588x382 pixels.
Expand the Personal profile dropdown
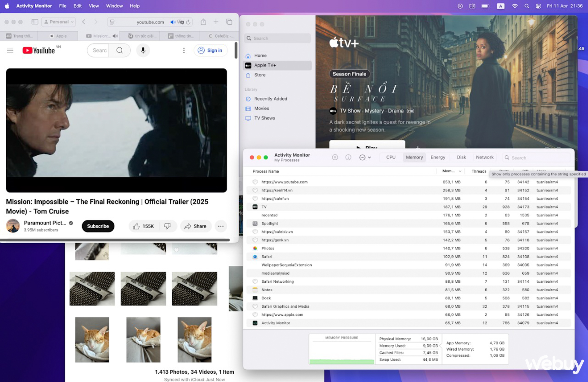[x=59, y=22]
